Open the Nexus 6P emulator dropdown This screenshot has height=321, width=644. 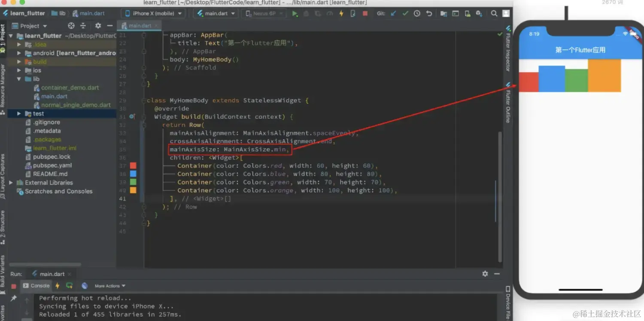click(x=264, y=14)
